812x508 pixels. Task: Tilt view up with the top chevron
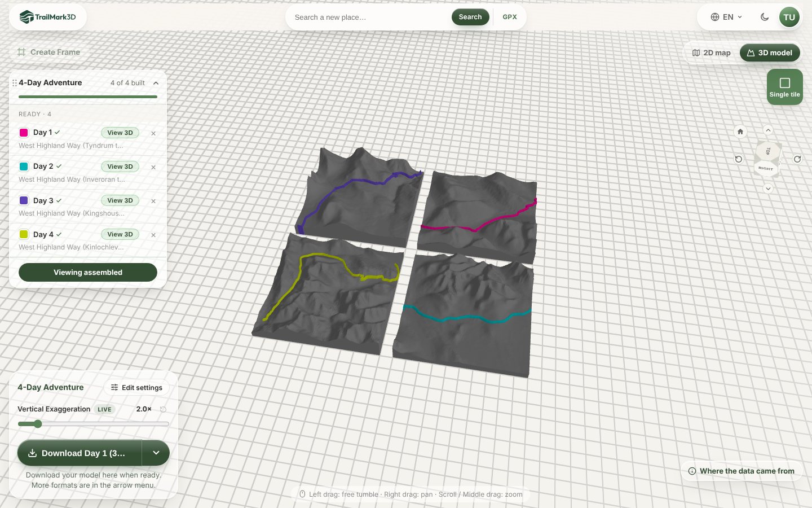[768, 130]
